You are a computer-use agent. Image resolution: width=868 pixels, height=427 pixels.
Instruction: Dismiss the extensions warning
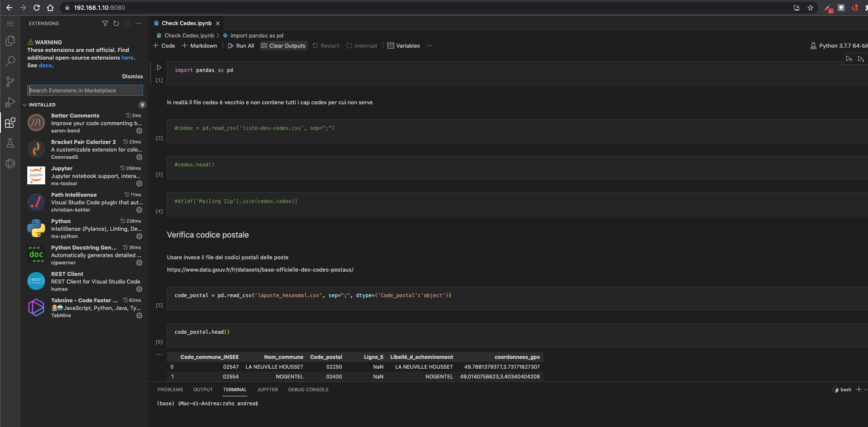pyautogui.click(x=132, y=76)
